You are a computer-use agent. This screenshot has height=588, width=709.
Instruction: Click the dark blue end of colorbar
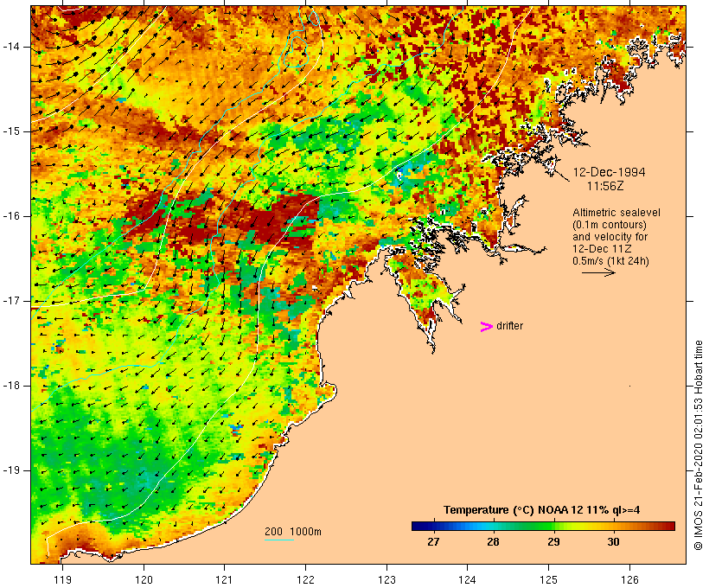(x=418, y=526)
